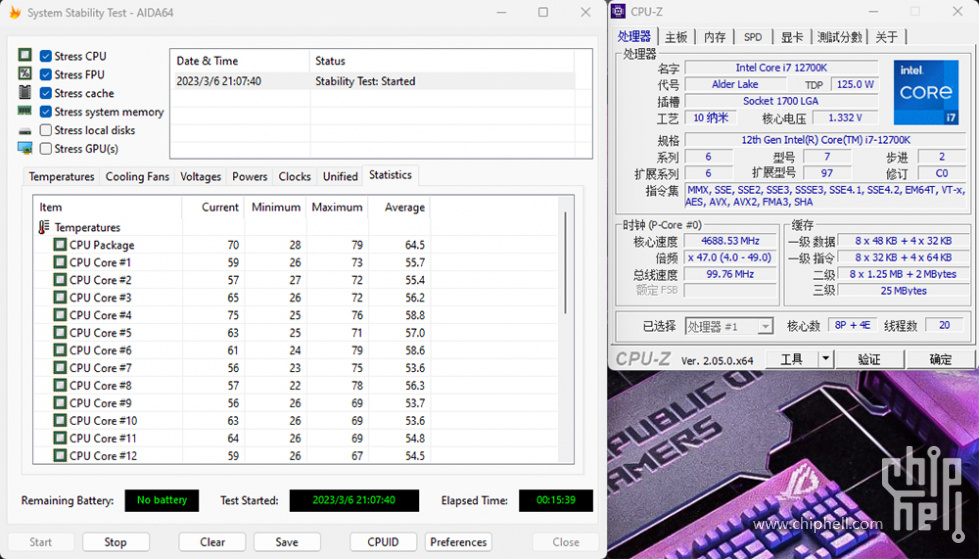The width and height of the screenshot is (979, 559).
Task: Click the Maximum column header
Action: 337,207
